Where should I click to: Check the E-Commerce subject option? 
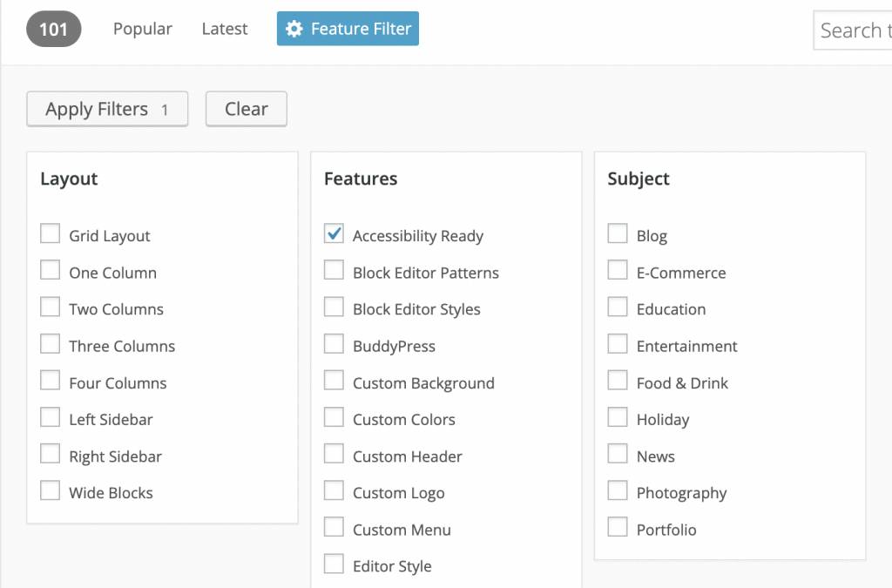click(x=618, y=271)
